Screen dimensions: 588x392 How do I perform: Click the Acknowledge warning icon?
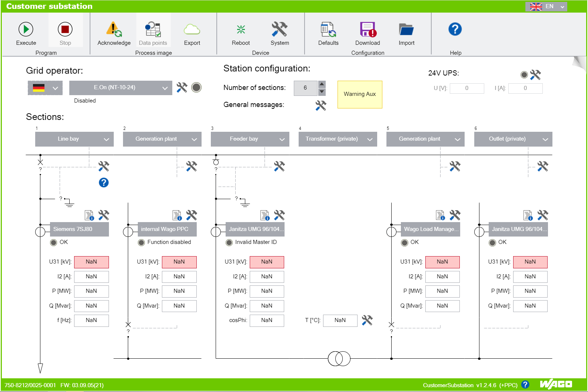pos(114,30)
